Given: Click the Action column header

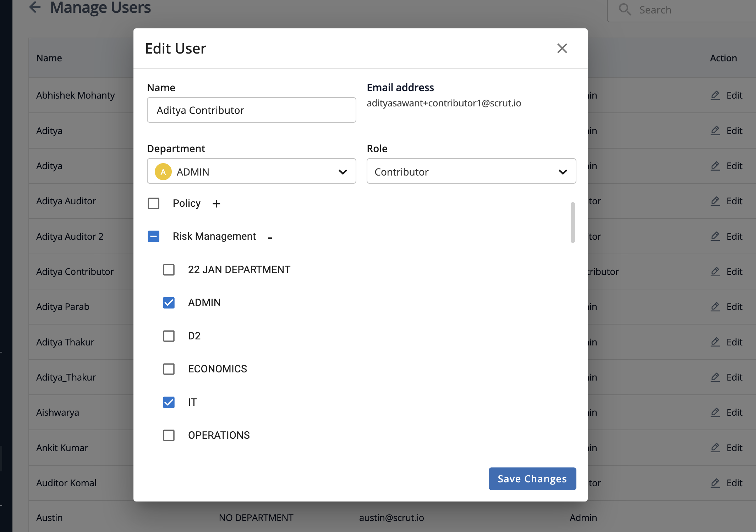Looking at the screenshot, I should pos(723,58).
